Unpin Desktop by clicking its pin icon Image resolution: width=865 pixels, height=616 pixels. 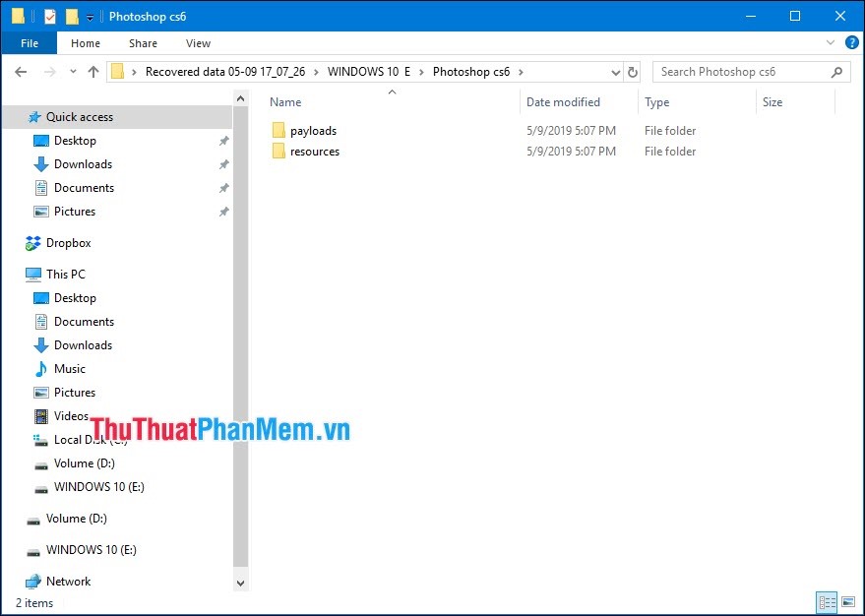pos(224,141)
